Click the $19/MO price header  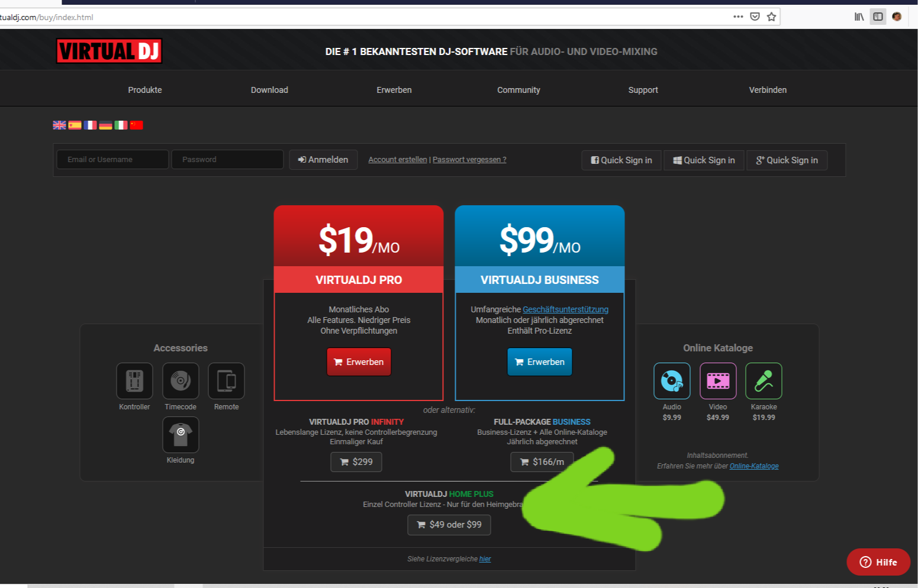coord(359,240)
